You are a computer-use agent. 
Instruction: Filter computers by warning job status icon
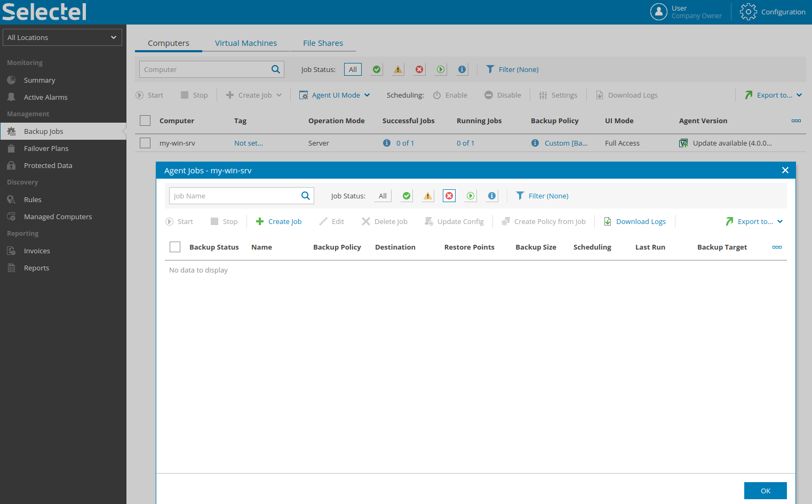pyautogui.click(x=398, y=69)
